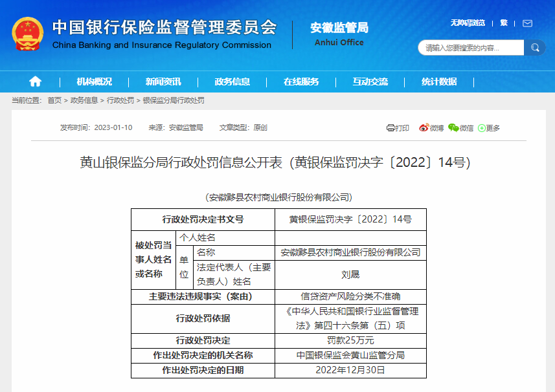Click the 中国银保监会黄山监管分局 cell
555x392 pixels.
click(x=350, y=355)
